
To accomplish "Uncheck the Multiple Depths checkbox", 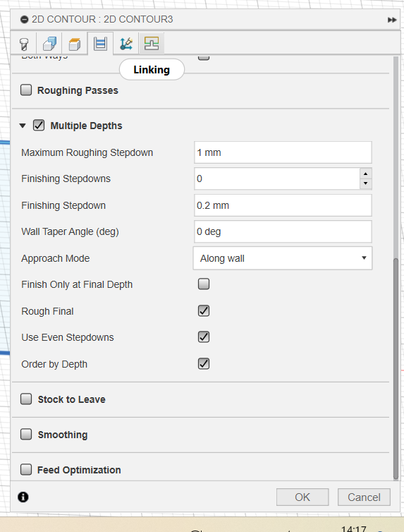I will click(39, 125).
